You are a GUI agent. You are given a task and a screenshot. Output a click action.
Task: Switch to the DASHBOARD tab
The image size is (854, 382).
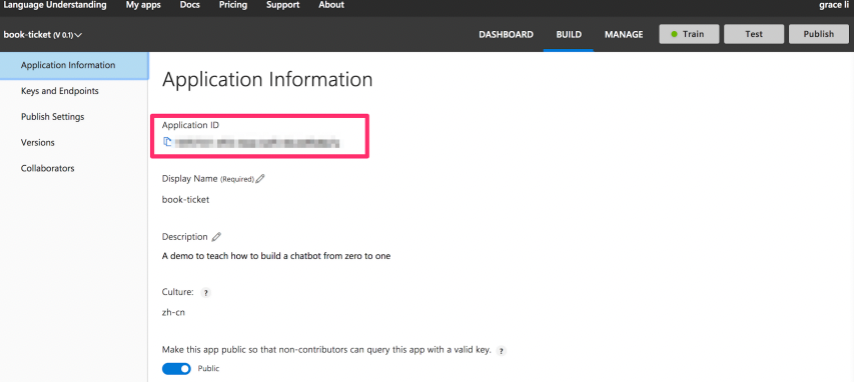click(506, 34)
